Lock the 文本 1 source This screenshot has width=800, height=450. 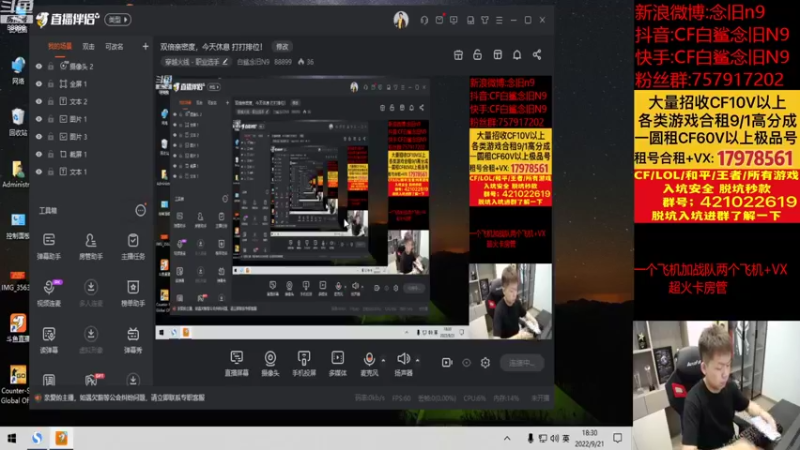51,172
